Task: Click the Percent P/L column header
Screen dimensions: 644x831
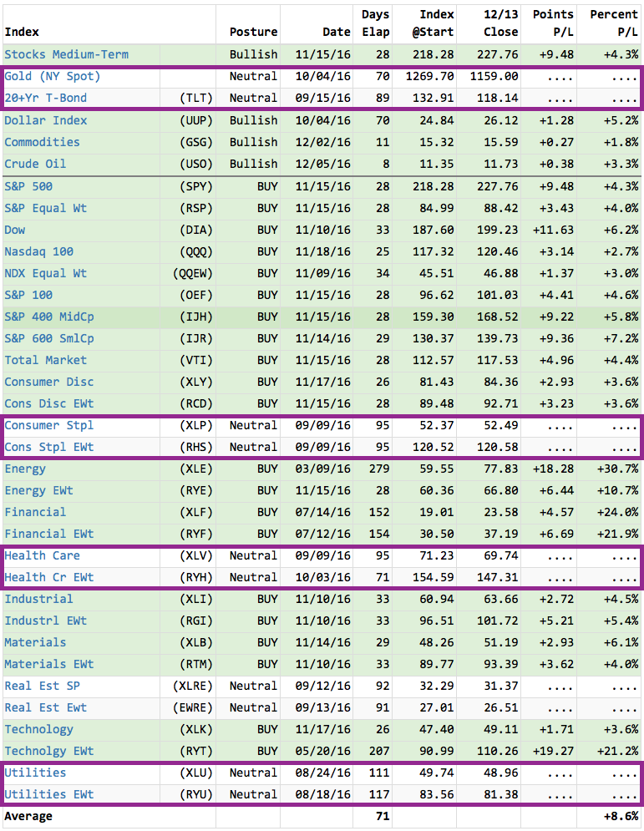Action: [x=614, y=23]
